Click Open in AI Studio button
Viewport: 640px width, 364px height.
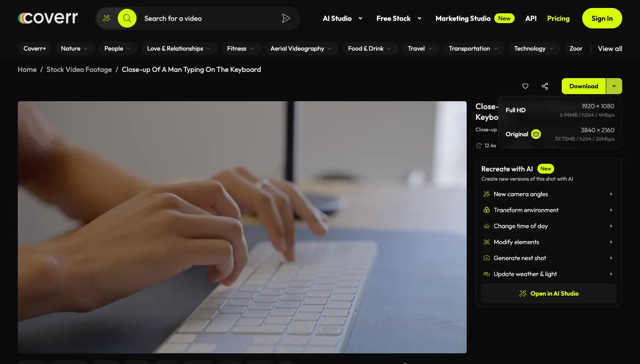pyautogui.click(x=549, y=293)
